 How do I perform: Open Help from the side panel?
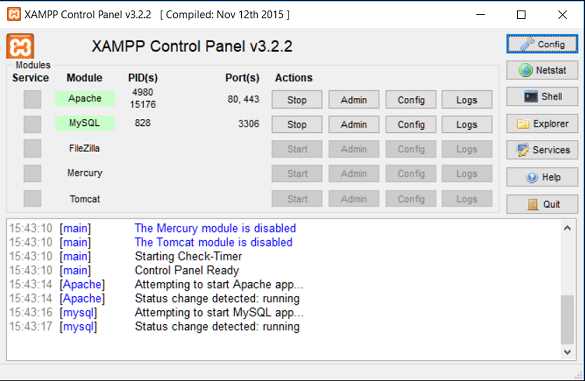[x=542, y=177]
